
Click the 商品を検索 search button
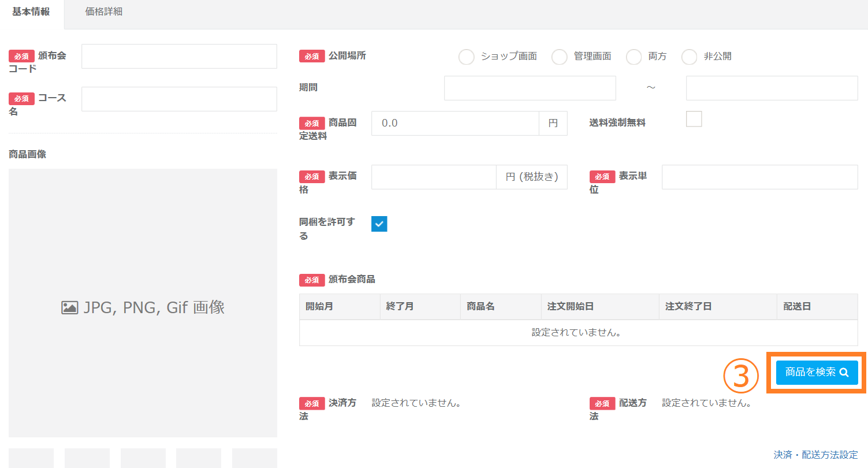click(x=817, y=373)
